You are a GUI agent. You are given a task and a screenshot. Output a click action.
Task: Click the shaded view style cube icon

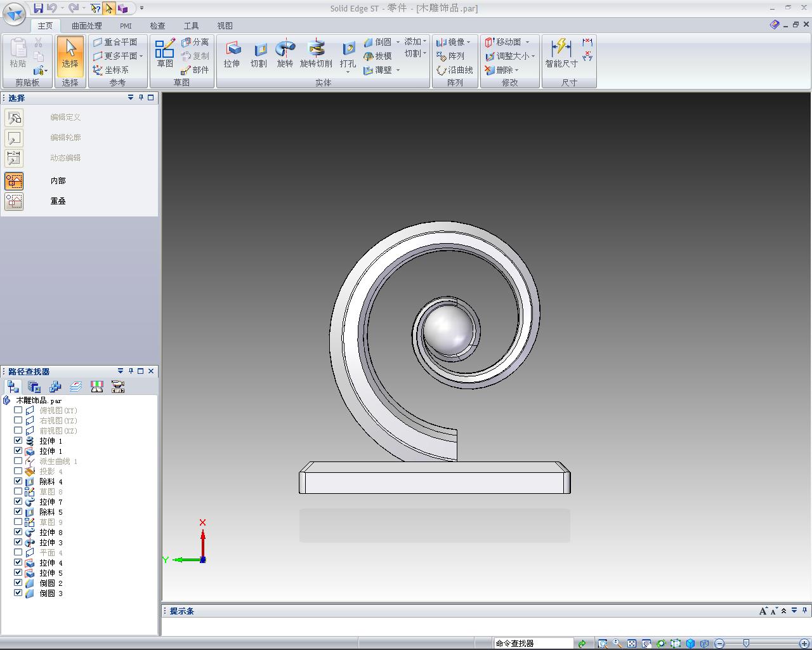click(690, 644)
